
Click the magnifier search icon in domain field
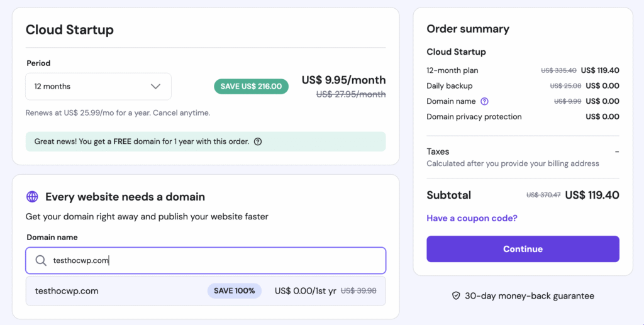[41, 260]
